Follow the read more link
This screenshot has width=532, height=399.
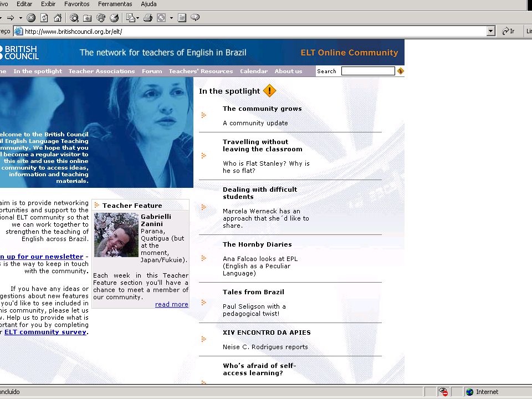(x=172, y=304)
